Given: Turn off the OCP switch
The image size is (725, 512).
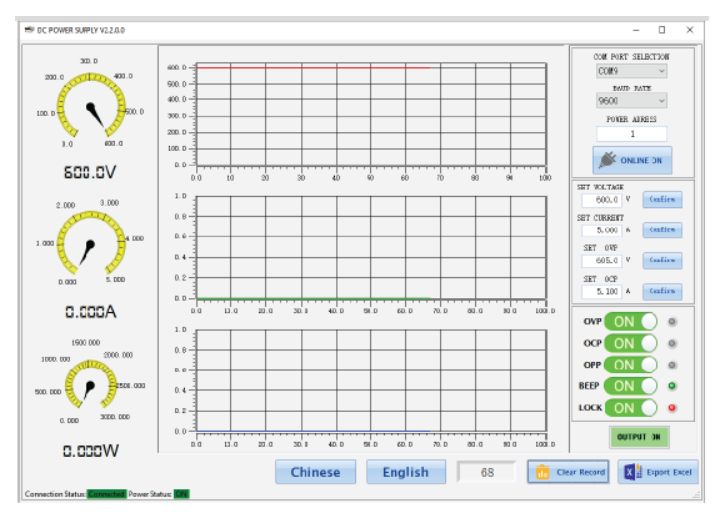Looking at the screenshot, I should (x=630, y=343).
